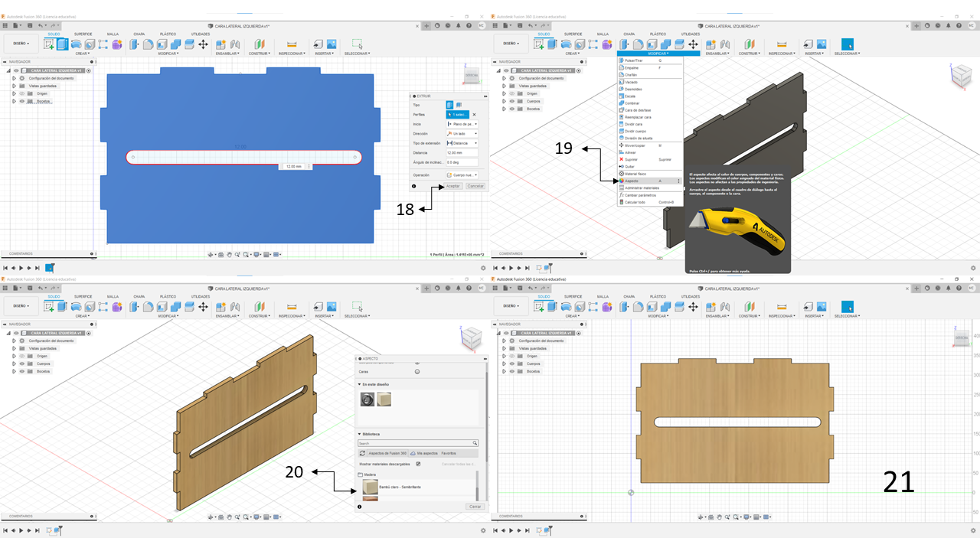This screenshot has height=551, width=980.
Task: Click purple Create Form icon in Aspecto-dialog window
Action: [x=117, y=307]
